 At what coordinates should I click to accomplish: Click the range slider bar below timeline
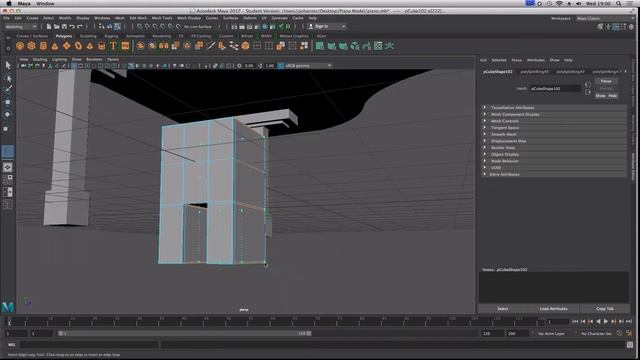pyautogui.click(x=184, y=333)
